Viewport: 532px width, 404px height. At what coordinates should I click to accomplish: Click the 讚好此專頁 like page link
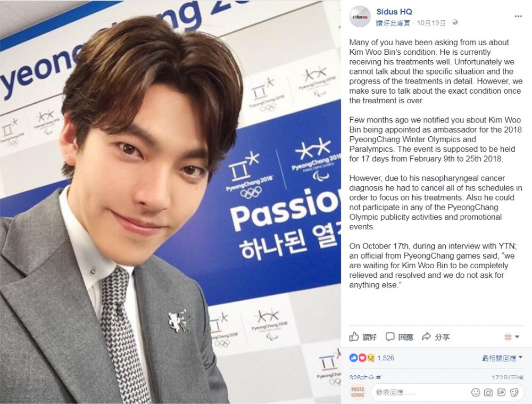tap(393, 23)
